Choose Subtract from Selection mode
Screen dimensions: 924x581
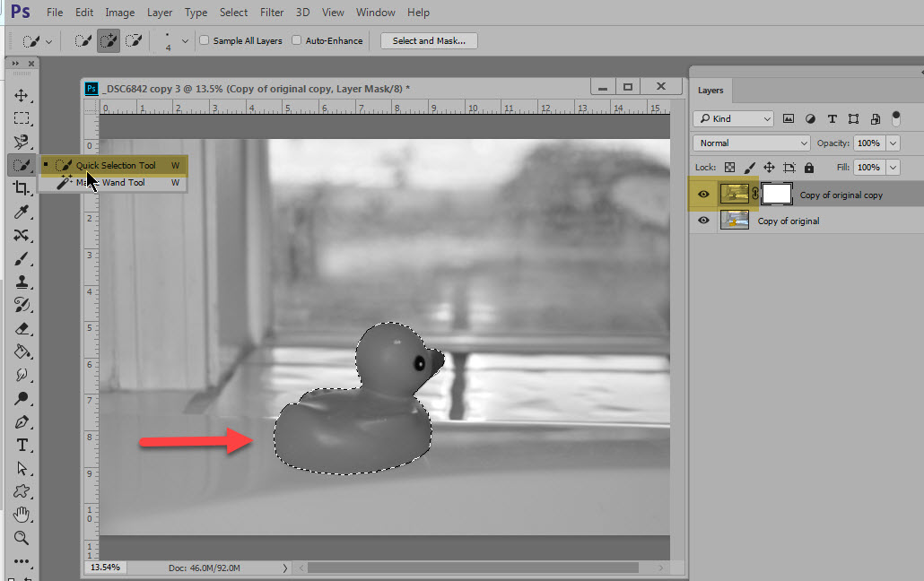[x=134, y=40]
